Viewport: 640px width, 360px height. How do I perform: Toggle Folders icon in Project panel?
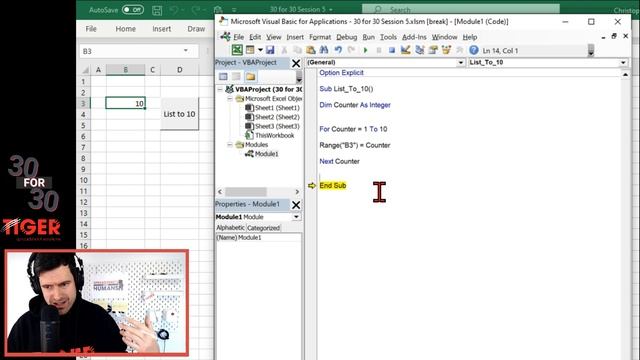[250, 76]
